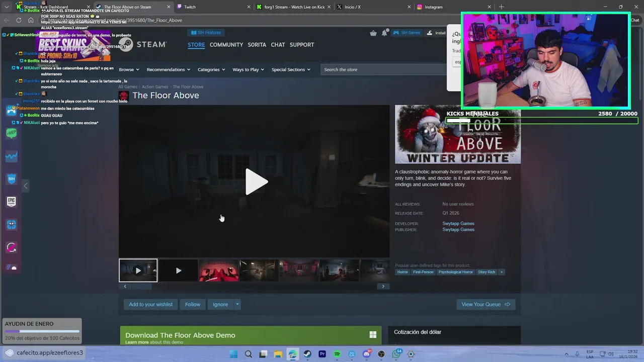This screenshot has height=362, width=644.
Task: Open Premiere Pro from taskbar
Action: pos(322,354)
